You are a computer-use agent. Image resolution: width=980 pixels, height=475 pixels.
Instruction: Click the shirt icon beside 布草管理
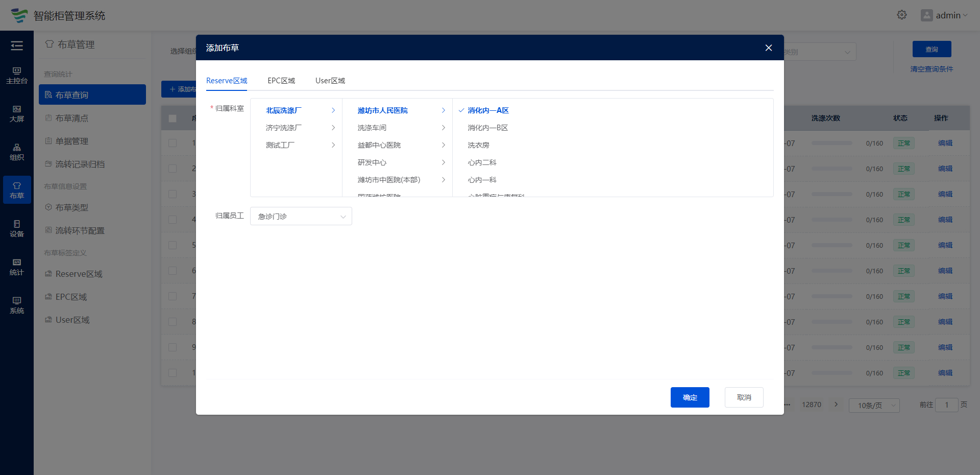(x=50, y=44)
